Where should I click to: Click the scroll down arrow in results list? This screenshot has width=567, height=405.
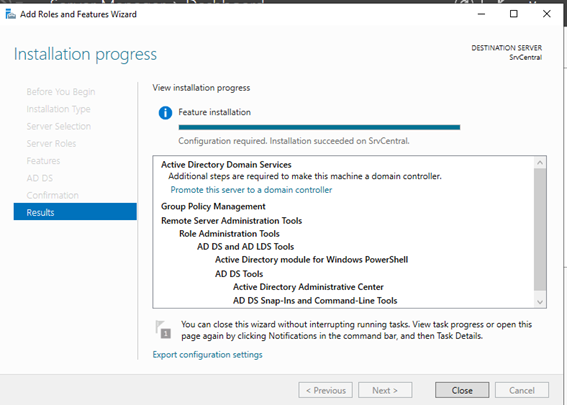coord(540,302)
